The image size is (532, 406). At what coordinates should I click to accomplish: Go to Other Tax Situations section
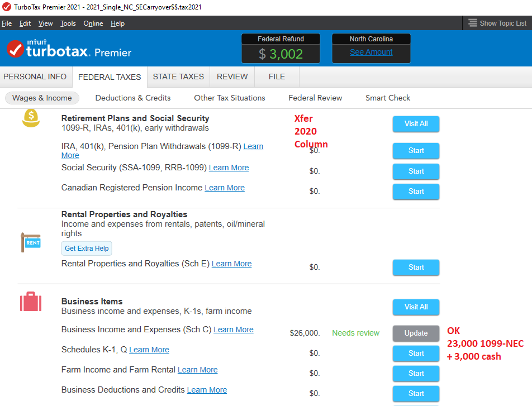click(230, 98)
